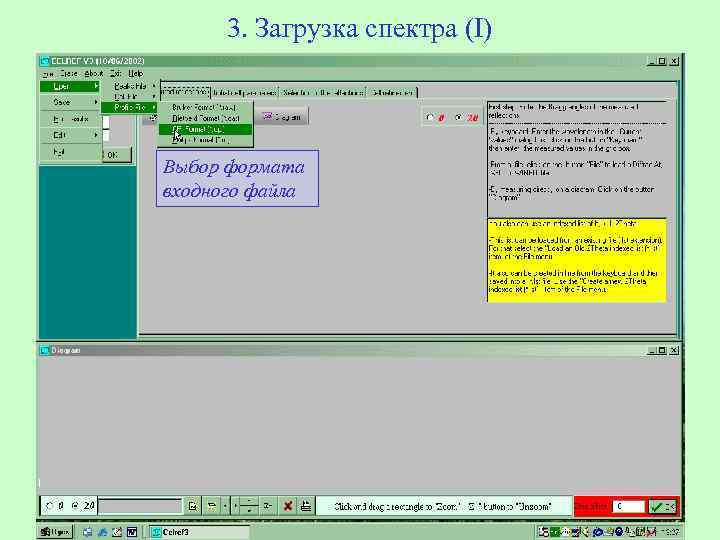Image resolution: width=720 pixels, height=540 pixels.
Task: Expand the Profile file submenu
Action: point(129,107)
